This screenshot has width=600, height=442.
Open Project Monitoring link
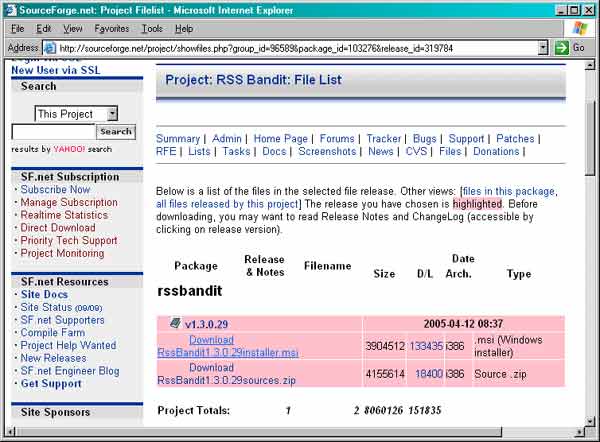(x=62, y=253)
